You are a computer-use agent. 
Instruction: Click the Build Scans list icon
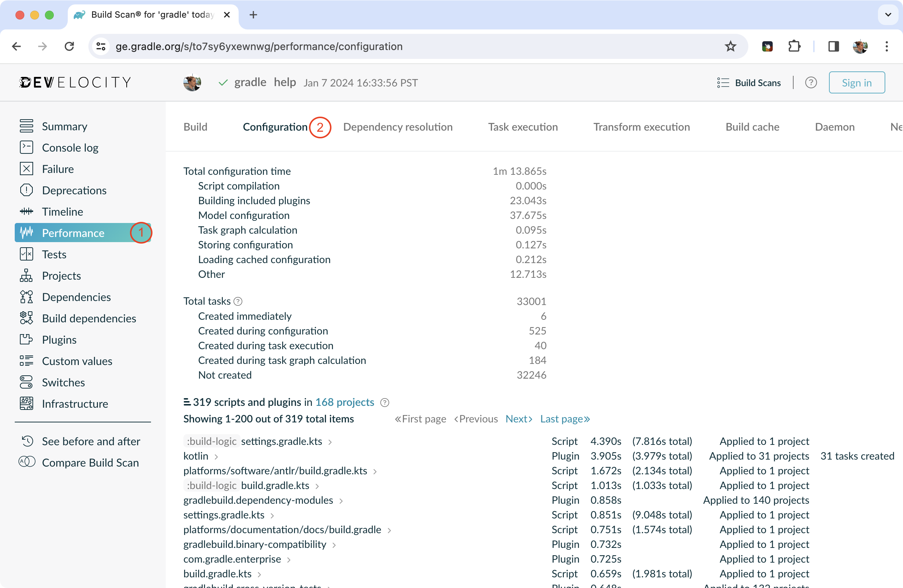pyautogui.click(x=723, y=83)
